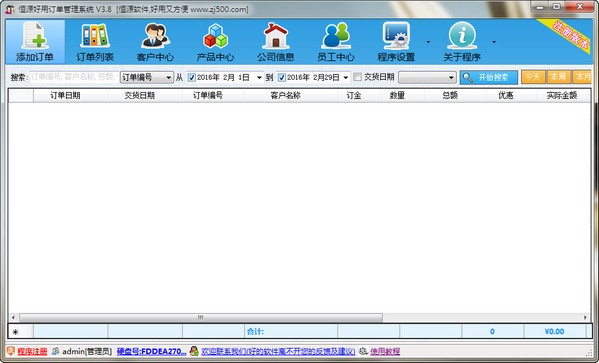Filter orders with the 本月 button
Viewport: 599px width, 363px height.
click(582, 77)
